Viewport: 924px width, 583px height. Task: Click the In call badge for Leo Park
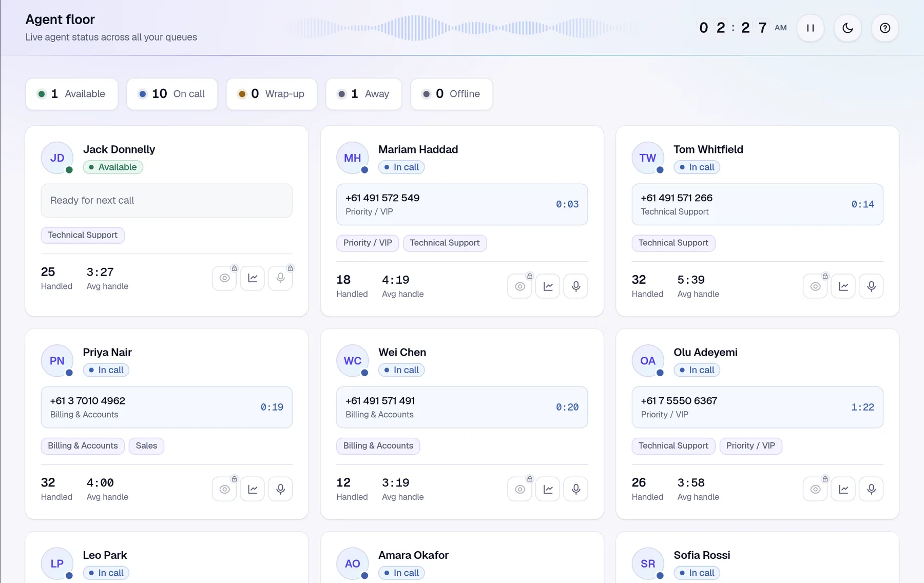[x=106, y=573]
